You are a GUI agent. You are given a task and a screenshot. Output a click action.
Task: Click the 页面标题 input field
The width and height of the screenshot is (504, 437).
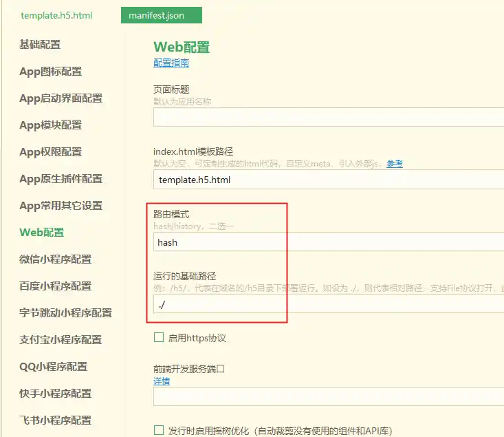(328, 118)
